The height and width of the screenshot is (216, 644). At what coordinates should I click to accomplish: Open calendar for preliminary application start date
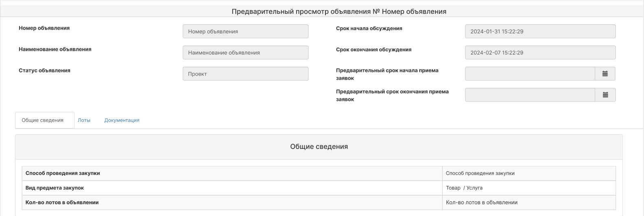(x=605, y=74)
